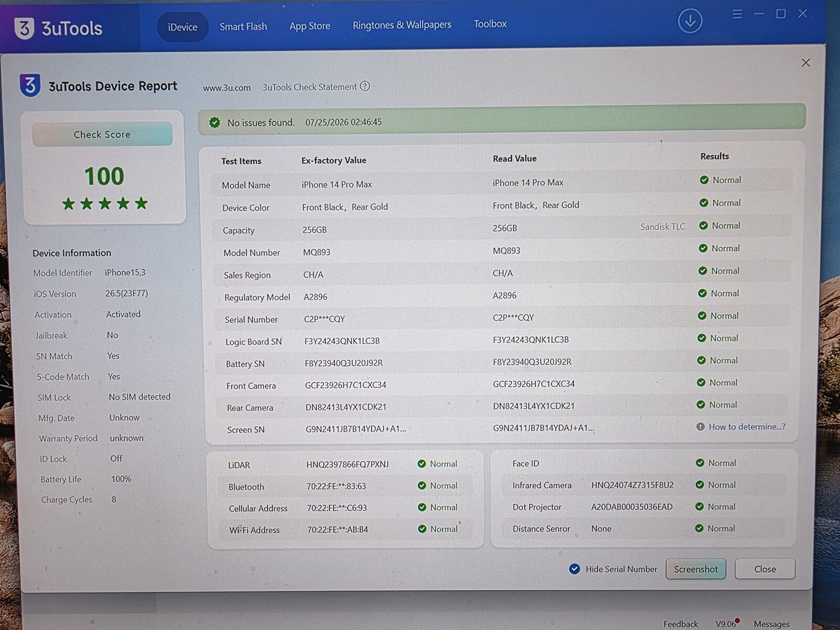Click the 3uTools Device Report shield logo
The width and height of the screenshot is (840, 630).
point(30,85)
